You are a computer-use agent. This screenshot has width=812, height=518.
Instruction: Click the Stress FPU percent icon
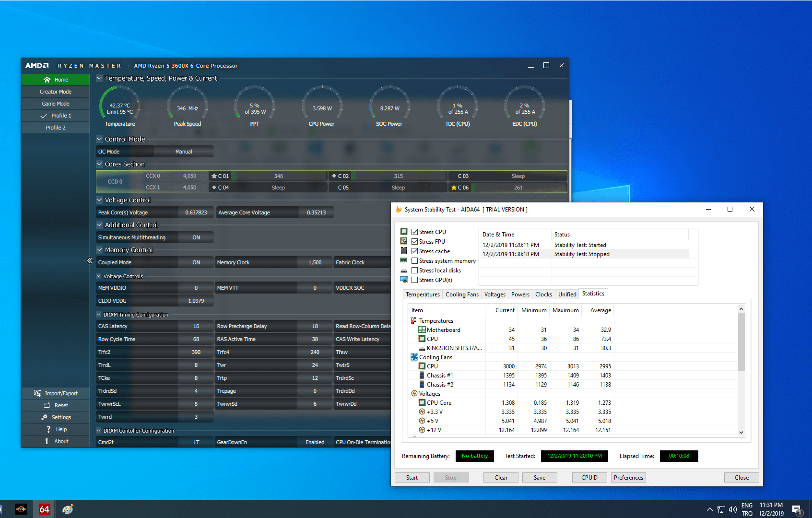click(404, 241)
